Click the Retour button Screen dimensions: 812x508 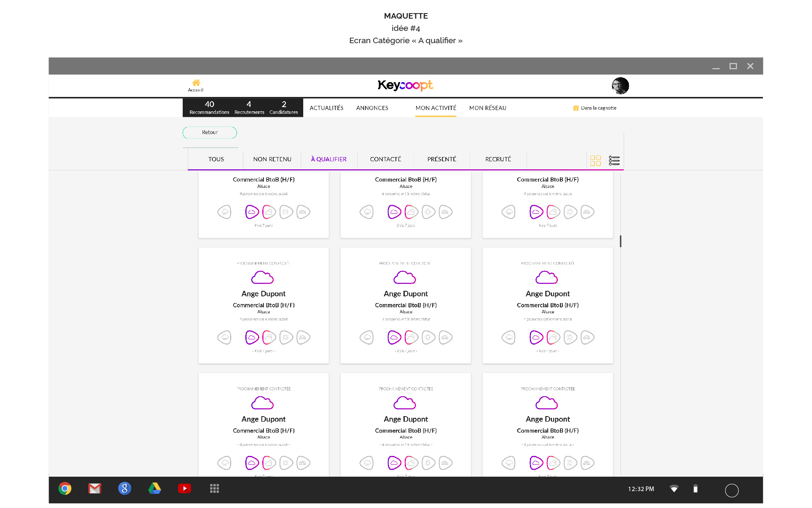pos(210,133)
